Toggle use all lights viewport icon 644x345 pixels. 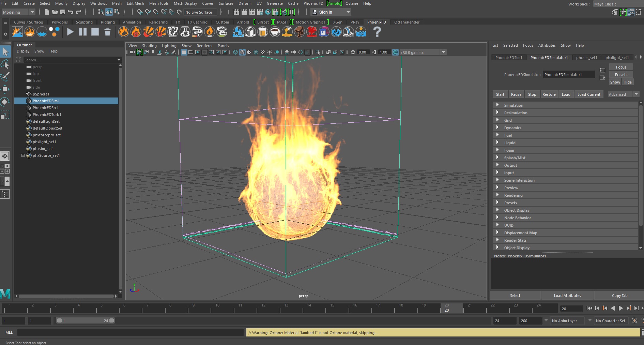pyautogui.click(x=270, y=52)
